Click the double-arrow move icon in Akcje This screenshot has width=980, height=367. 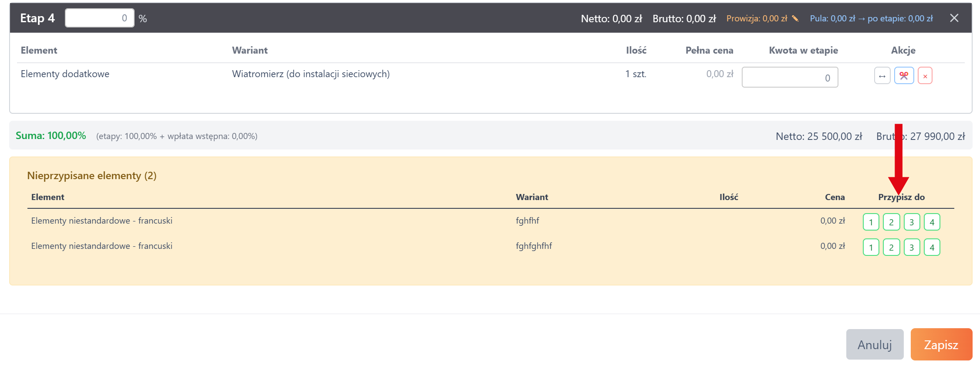pyautogui.click(x=882, y=76)
